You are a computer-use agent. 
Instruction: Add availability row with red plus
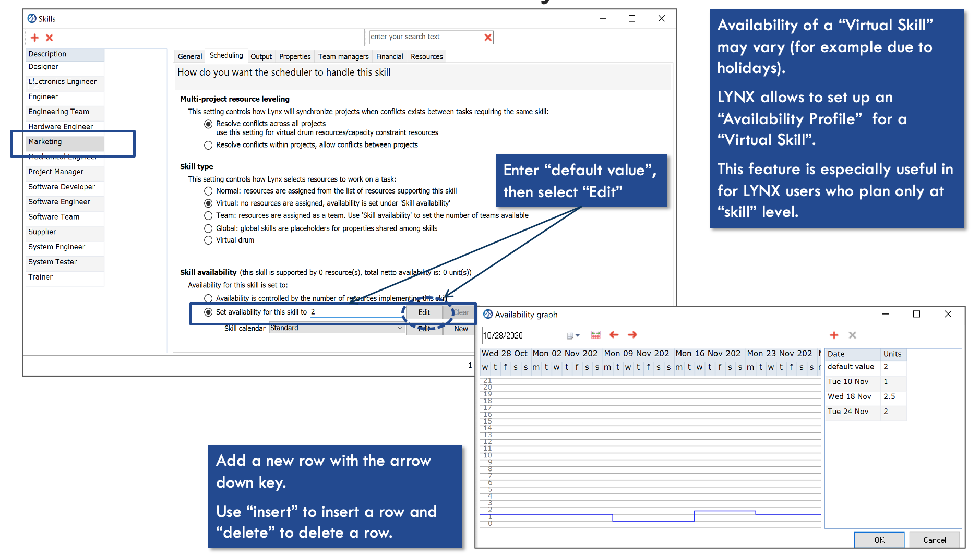pyautogui.click(x=834, y=335)
